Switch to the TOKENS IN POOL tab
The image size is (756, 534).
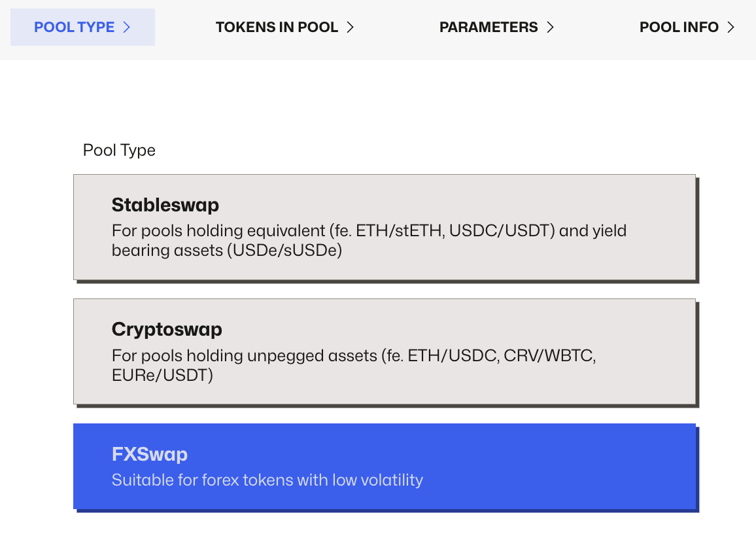click(276, 27)
